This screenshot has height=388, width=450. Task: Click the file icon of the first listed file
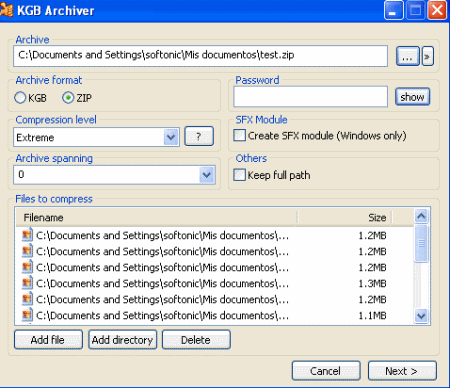click(27, 235)
